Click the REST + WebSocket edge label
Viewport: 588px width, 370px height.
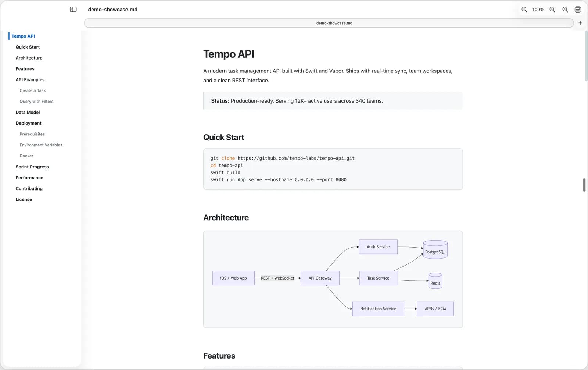pyautogui.click(x=277, y=278)
